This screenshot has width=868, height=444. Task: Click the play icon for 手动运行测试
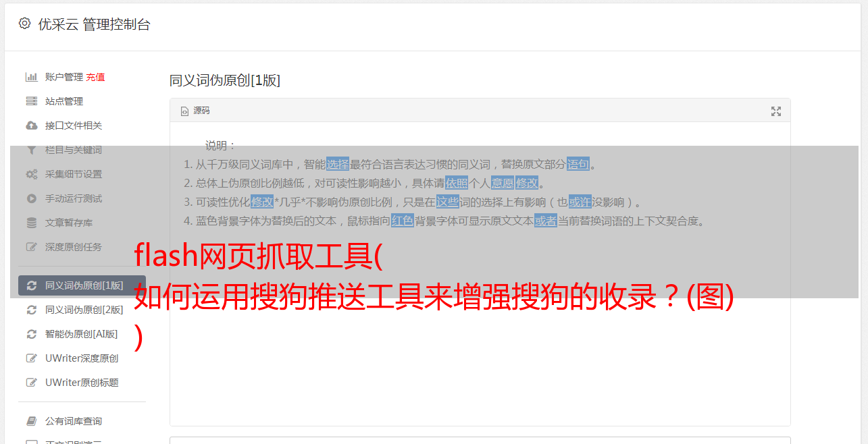click(31, 198)
